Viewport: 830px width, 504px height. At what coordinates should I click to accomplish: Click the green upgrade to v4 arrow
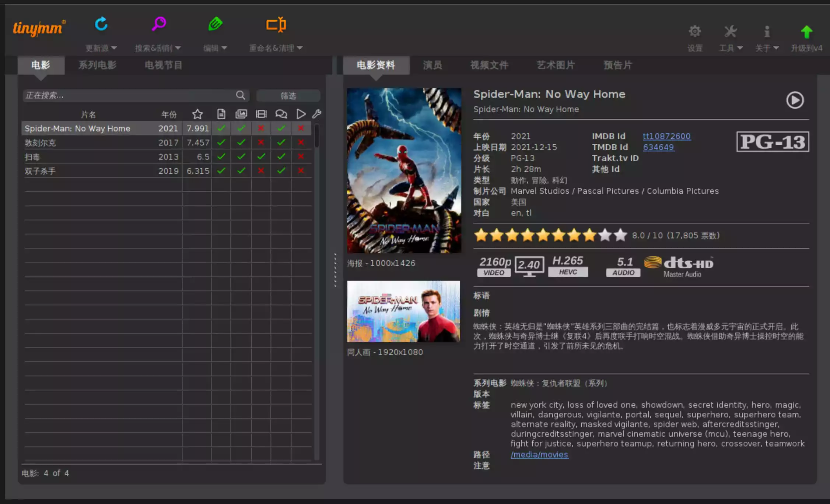(806, 32)
